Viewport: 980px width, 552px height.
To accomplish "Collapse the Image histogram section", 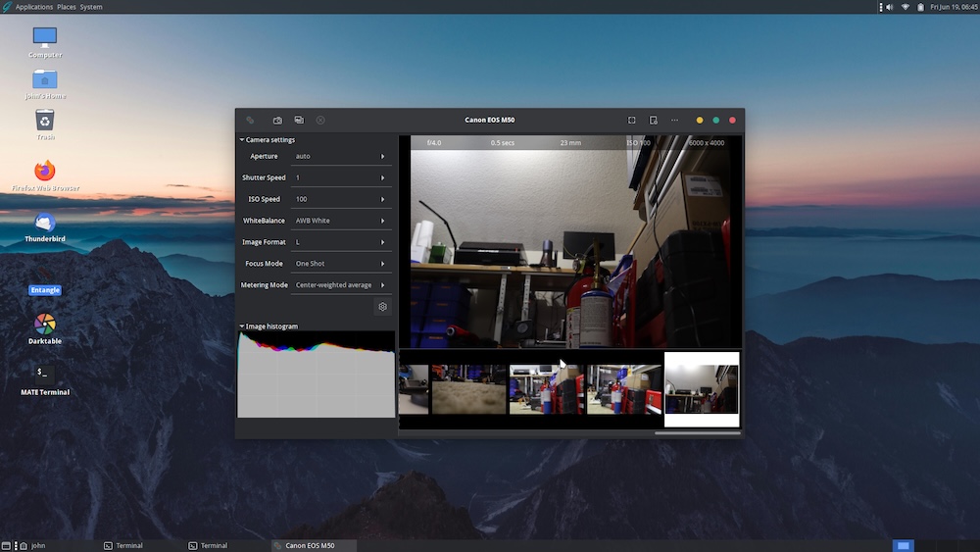I will coord(269,326).
